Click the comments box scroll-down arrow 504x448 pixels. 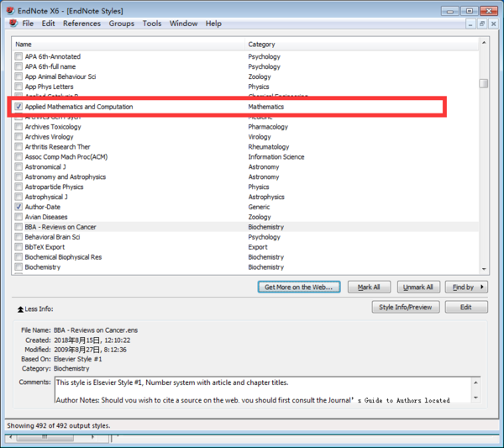coord(475,398)
